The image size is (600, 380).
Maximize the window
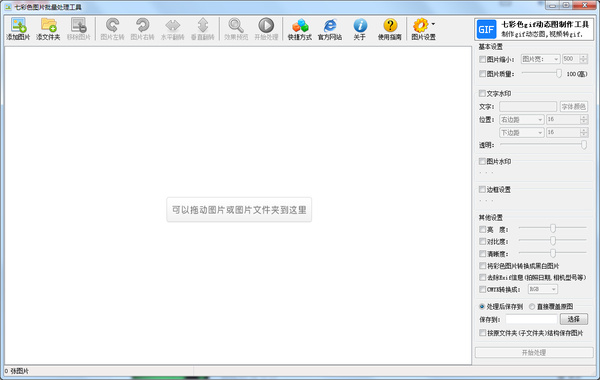tap(566, 5)
